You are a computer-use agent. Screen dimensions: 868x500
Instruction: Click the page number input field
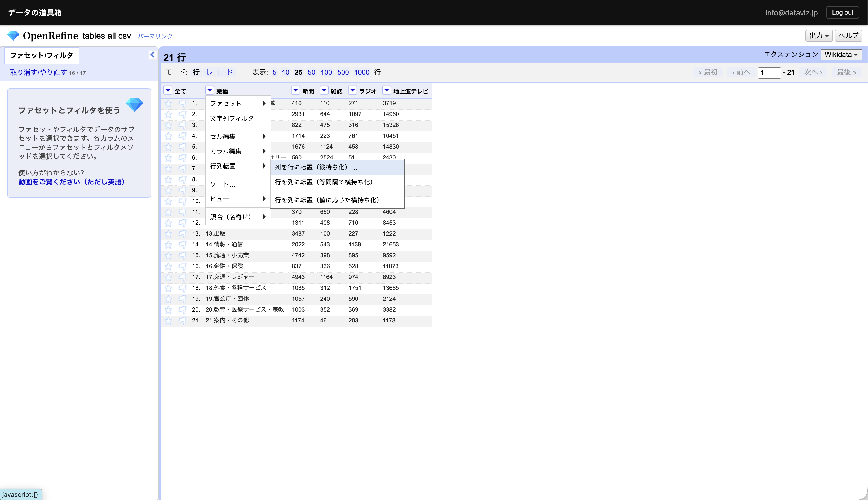[769, 72]
